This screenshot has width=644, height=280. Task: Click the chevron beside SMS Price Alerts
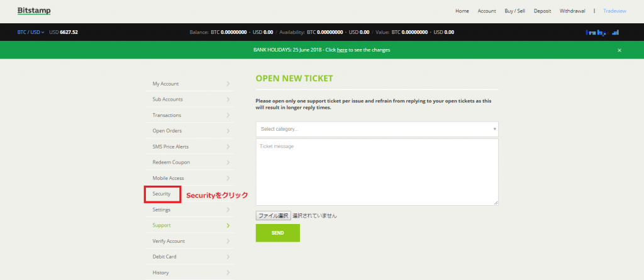pos(228,147)
